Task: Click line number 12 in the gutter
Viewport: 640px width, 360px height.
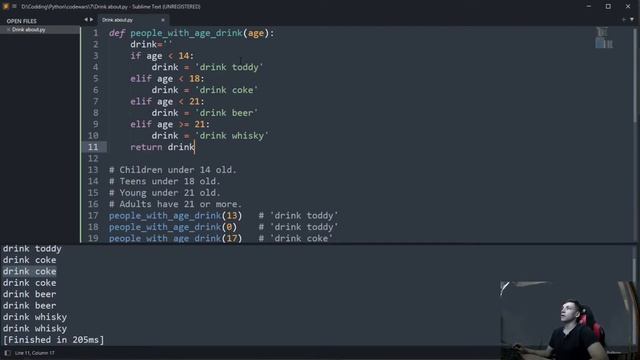Action: (93, 158)
